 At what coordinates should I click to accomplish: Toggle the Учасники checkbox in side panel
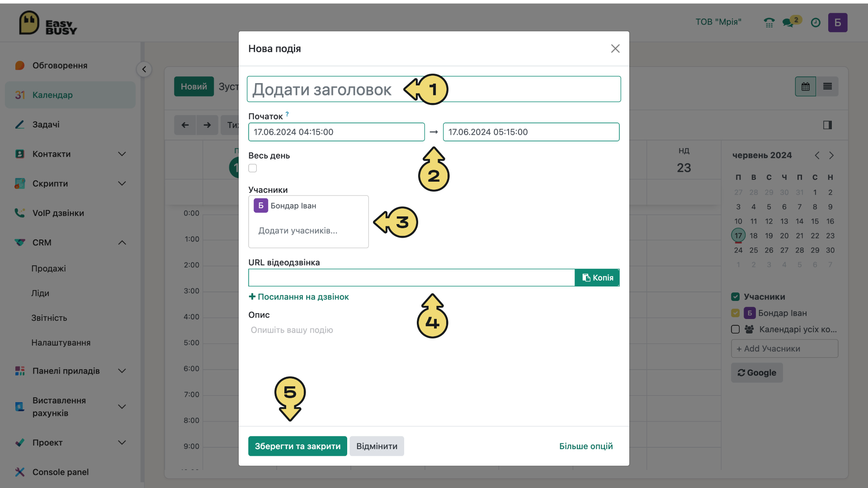tap(736, 297)
